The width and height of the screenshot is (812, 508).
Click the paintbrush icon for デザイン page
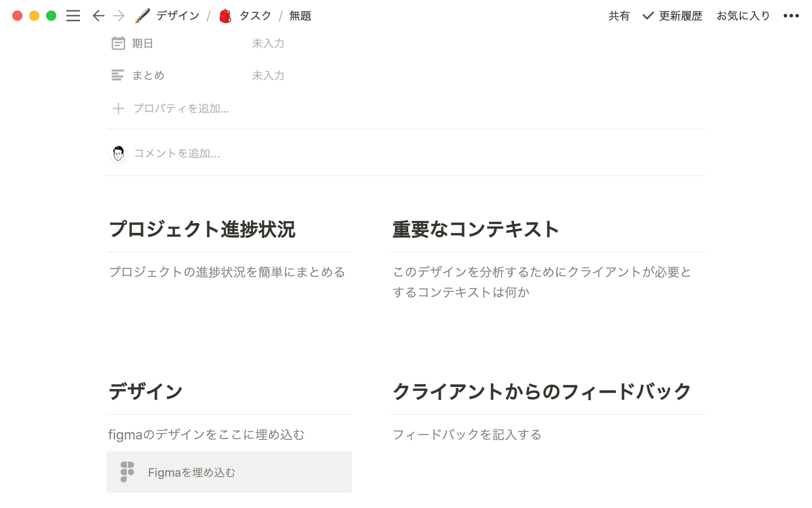point(142,15)
